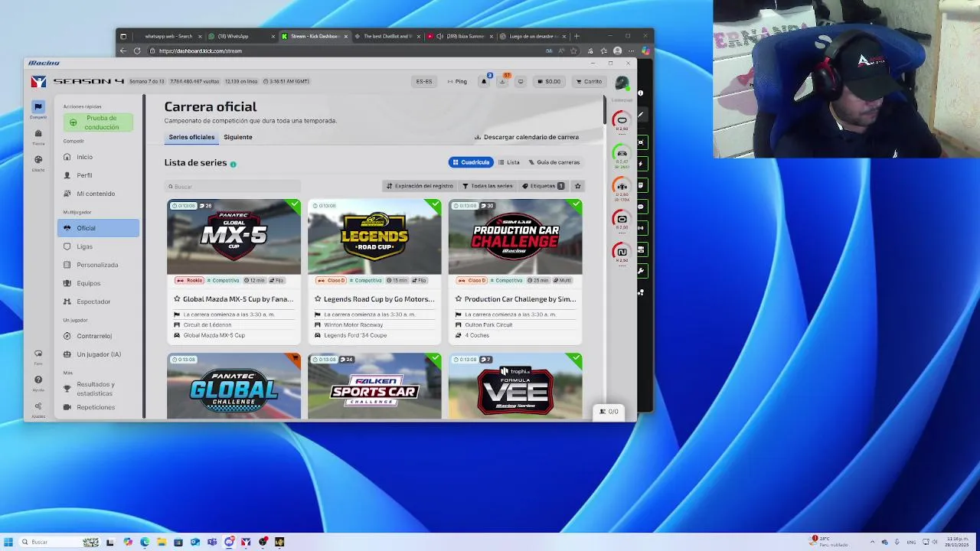Open the Foro icon in left rail

click(38, 354)
